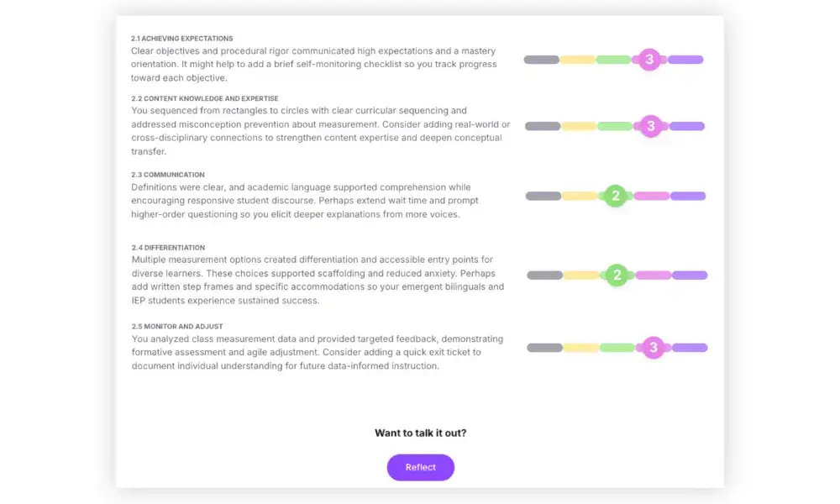This screenshot has height=504, width=840.
Task: Click the pink rating bubble for Achieving Expectations
Action: pos(649,59)
